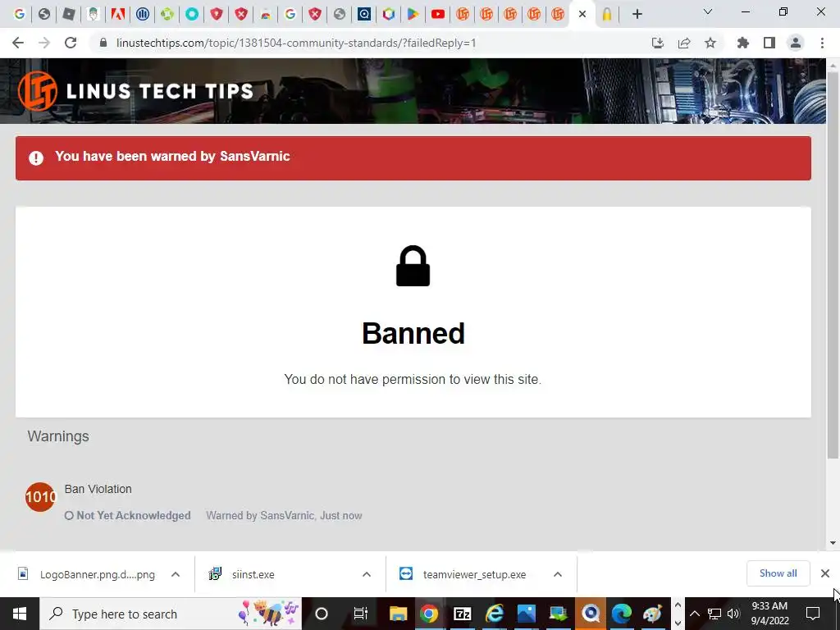Switch to the YouTube browser tab

point(438,14)
